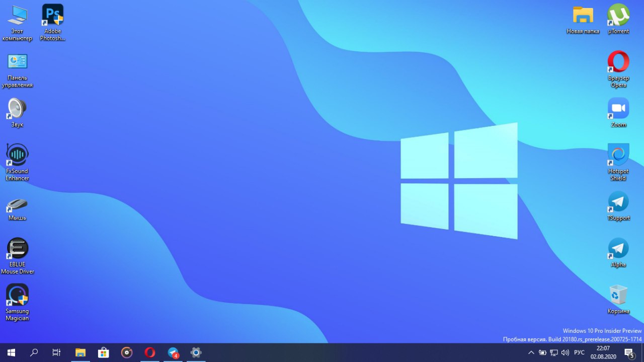Image resolution: width=644 pixels, height=362 pixels.
Task: Open the Action Center notifications icon
Action: tap(629, 352)
